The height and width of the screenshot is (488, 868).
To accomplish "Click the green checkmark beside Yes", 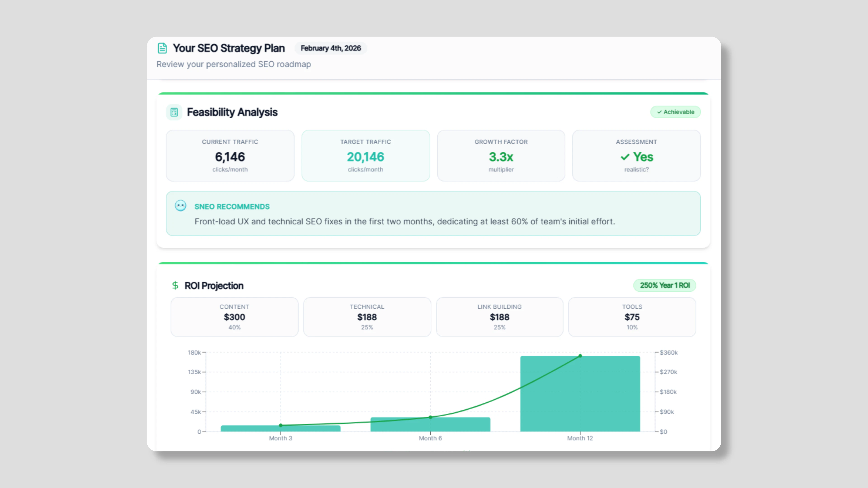I will click(x=625, y=157).
